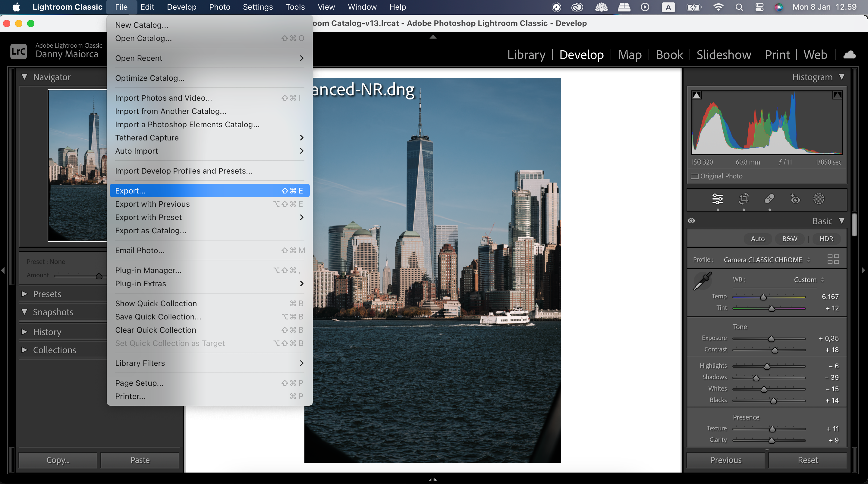The width and height of the screenshot is (868, 484).
Task: Click the Auto tone button
Action: [x=757, y=239]
